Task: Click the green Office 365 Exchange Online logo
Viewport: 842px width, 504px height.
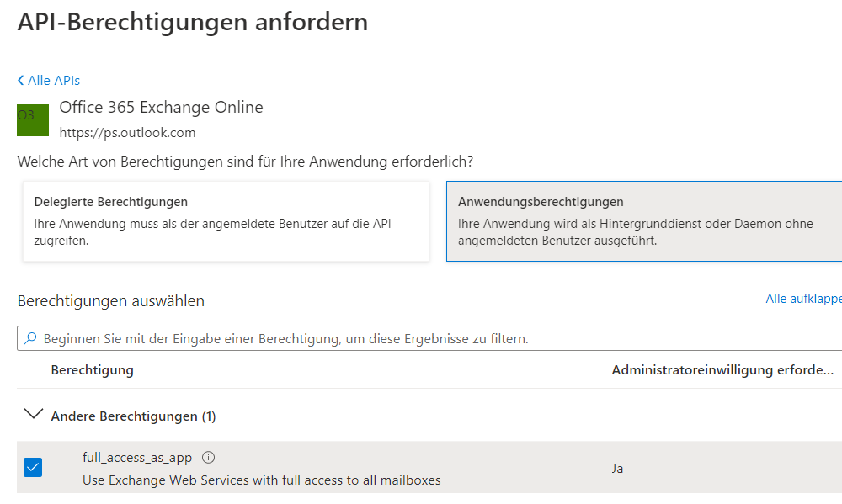Action: (x=33, y=120)
